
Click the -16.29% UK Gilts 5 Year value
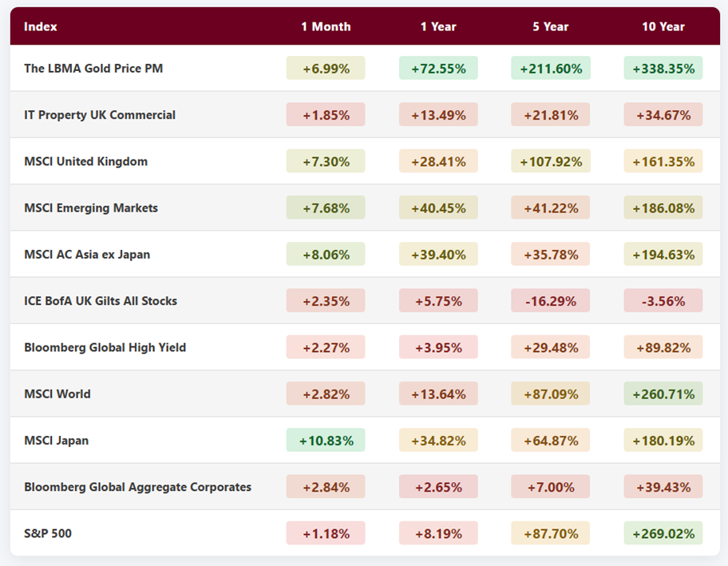point(550,301)
